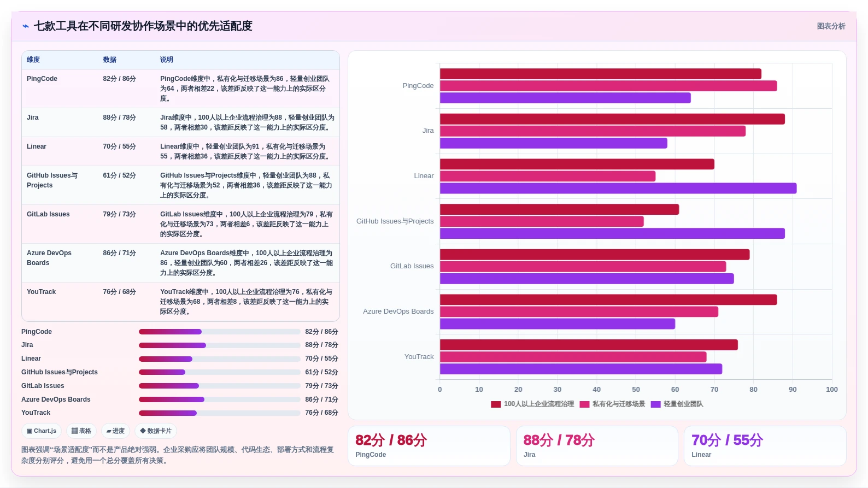868x488 pixels.
Task: Click Jira's crimson 企业流程治理 chart bar
Action: tap(612, 119)
